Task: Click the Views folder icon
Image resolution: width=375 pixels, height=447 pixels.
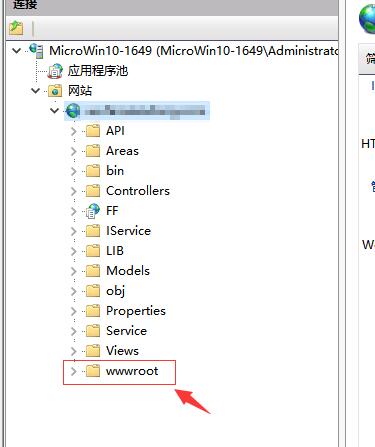Action: click(x=93, y=351)
